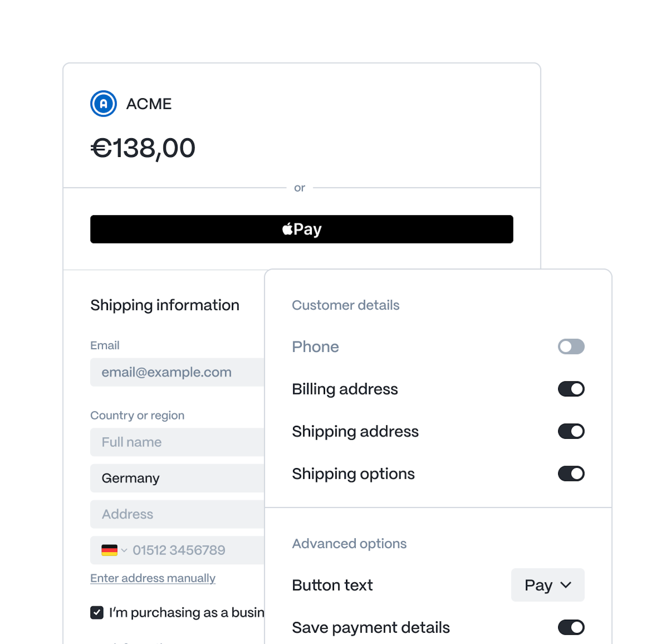Viewport: 666px width, 644px height.
Task: Click the ACME logo icon
Action: [103, 103]
